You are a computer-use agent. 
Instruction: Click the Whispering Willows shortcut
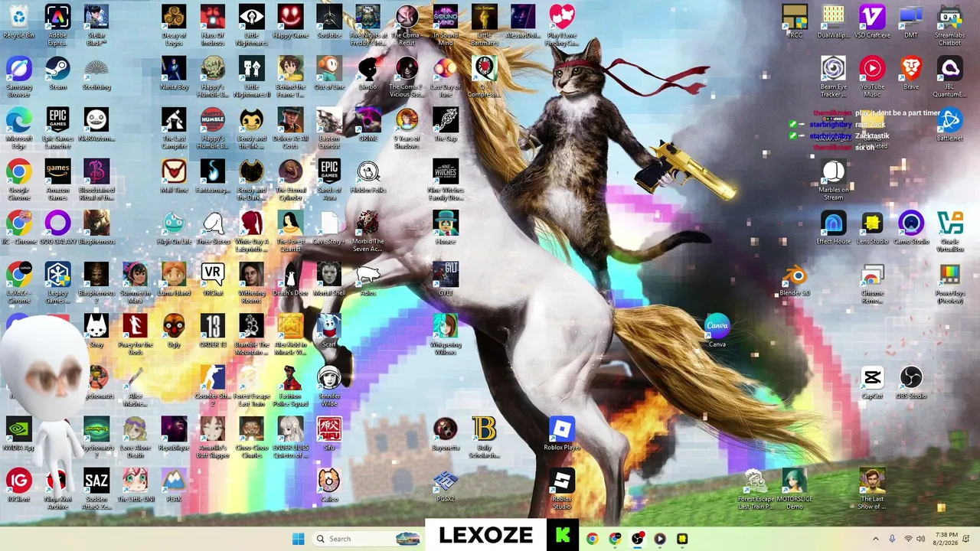[x=445, y=334]
